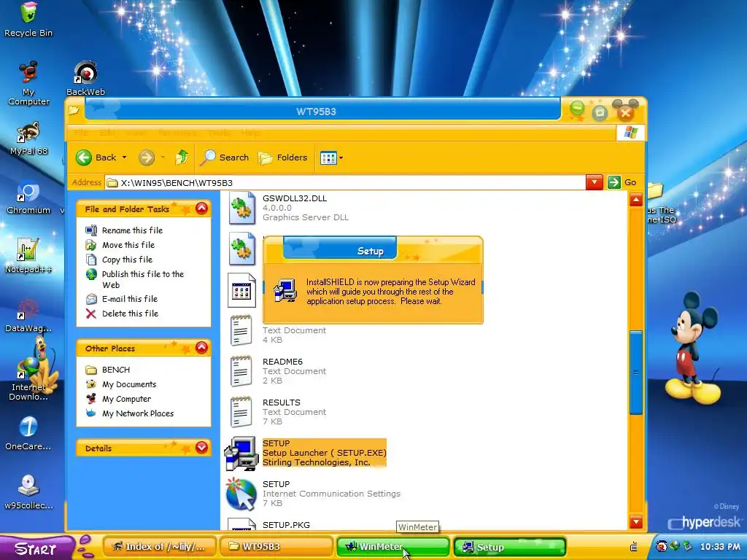Open My Computer on the desktop
The image size is (747, 560).
point(28,83)
